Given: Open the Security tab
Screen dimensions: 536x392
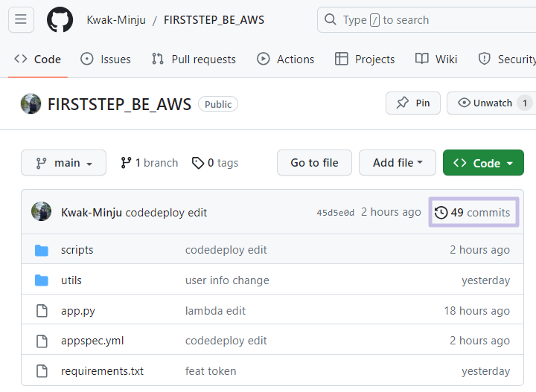Looking at the screenshot, I should tap(507, 59).
